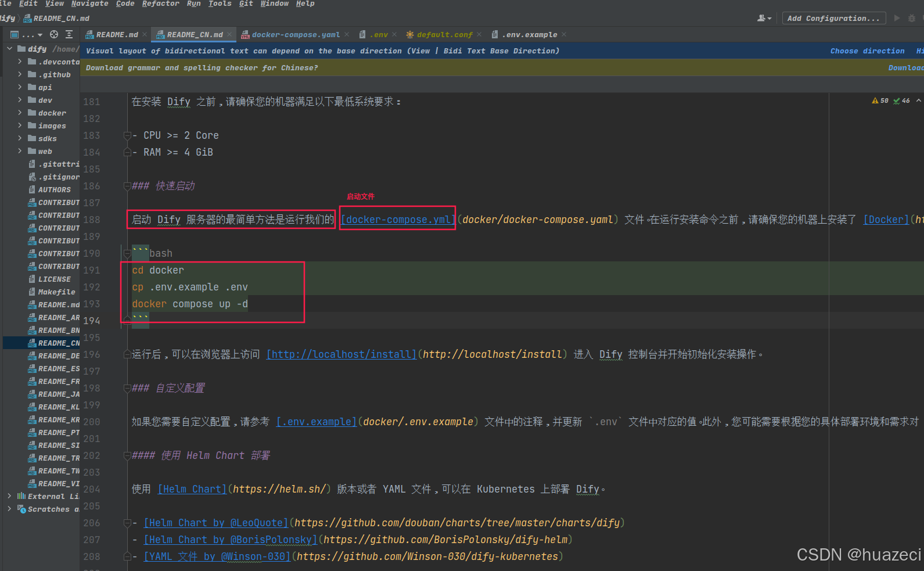Close the docker-compose.yaml tab
This screenshot has height=571, width=924.
pyautogui.click(x=347, y=35)
